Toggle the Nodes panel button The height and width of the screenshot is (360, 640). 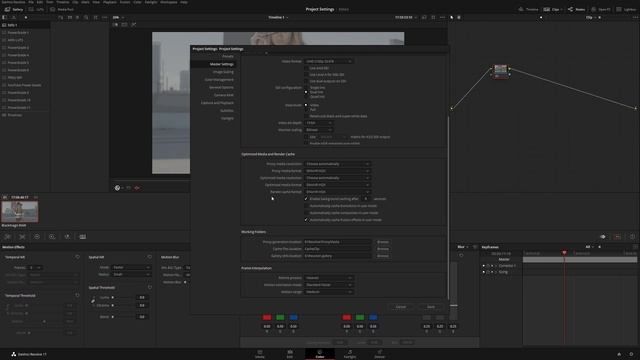coord(576,9)
